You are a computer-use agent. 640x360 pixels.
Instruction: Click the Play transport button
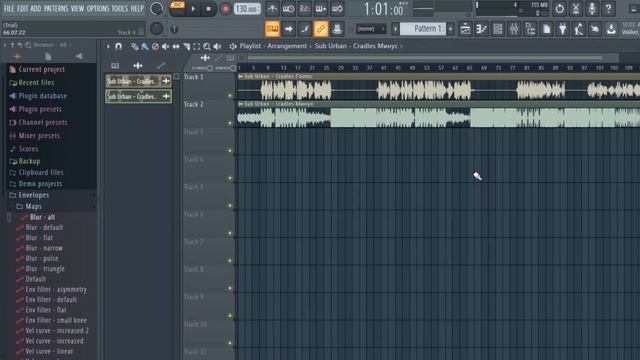tap(193, 9)
